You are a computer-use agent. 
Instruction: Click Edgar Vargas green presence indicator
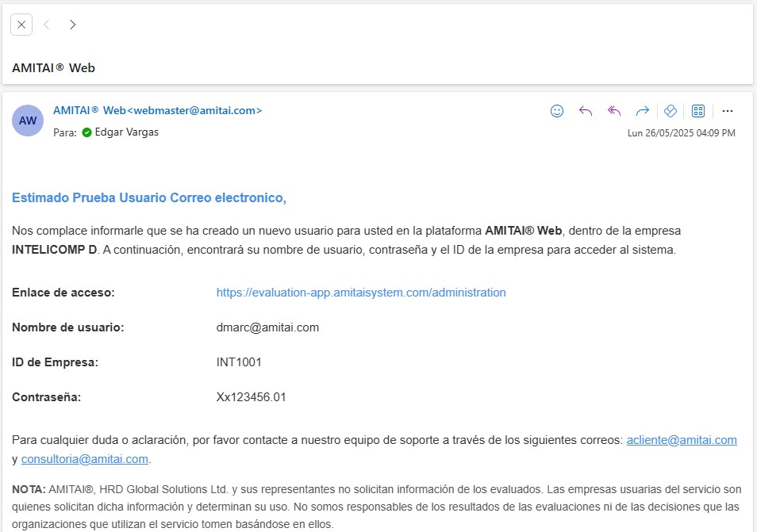[86, 132]
